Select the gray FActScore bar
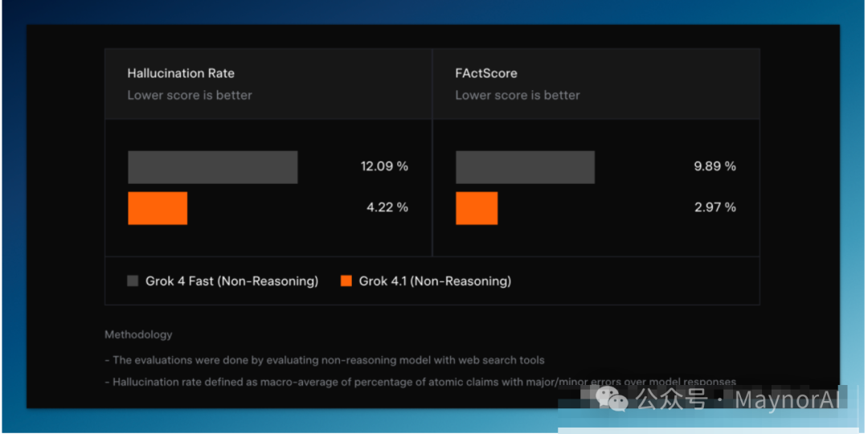This screenshot has width=868, height=434. coord(526,167)
